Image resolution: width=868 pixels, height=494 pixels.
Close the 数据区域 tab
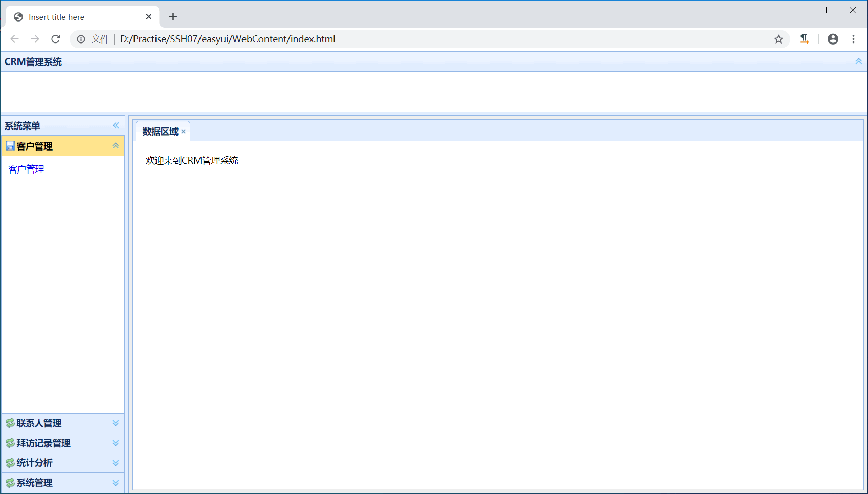coord(183,132)
